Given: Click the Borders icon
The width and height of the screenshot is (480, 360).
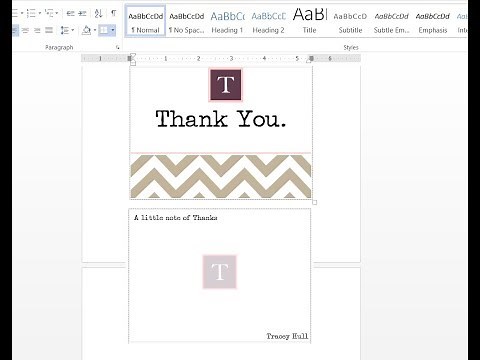Looking at the screenshot, I should [104, 30].
